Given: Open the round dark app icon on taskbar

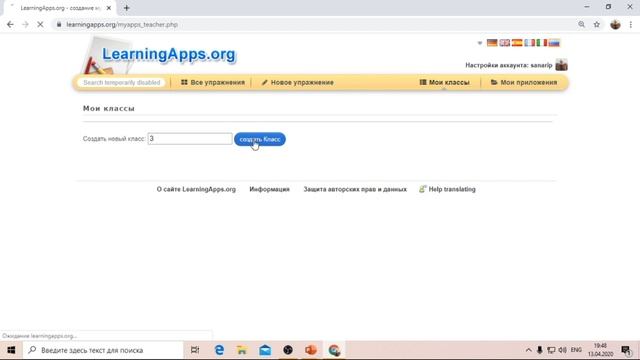Looking at the screenshot, I should 288,350.
